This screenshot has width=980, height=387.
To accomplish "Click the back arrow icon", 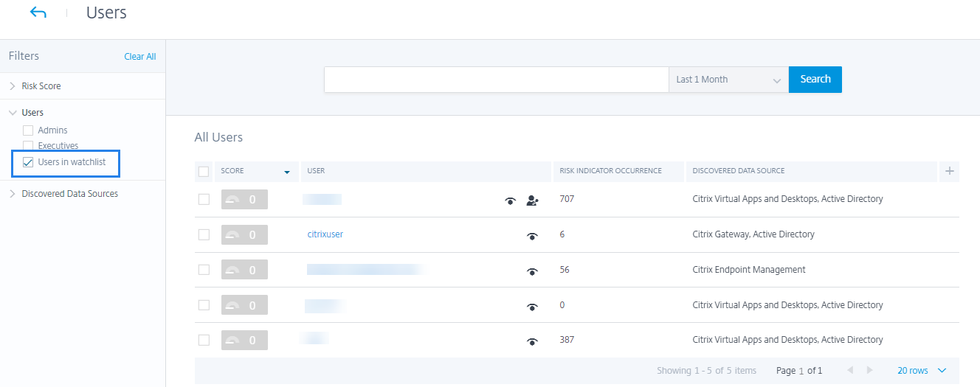I will coord(38,13).
